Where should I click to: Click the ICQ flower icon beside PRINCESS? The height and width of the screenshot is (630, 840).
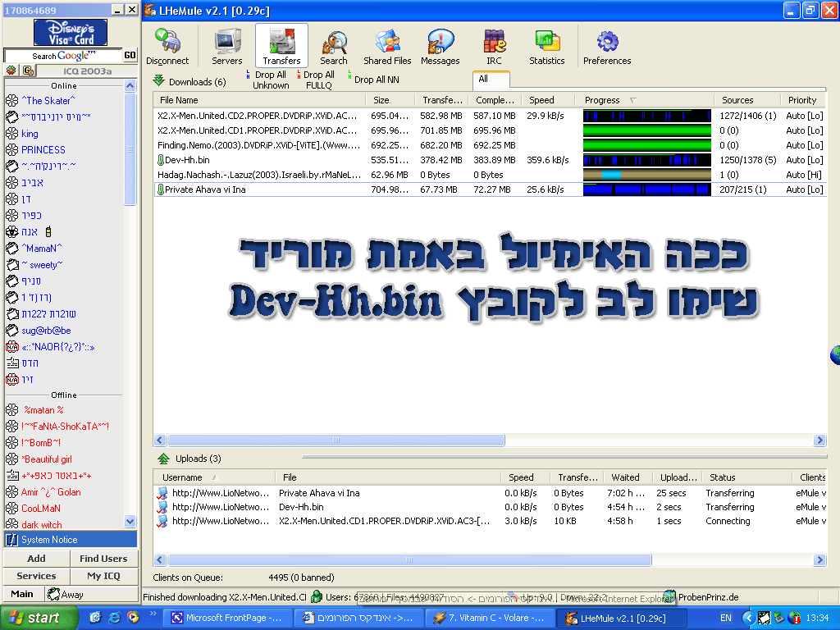tap(11, 150)
